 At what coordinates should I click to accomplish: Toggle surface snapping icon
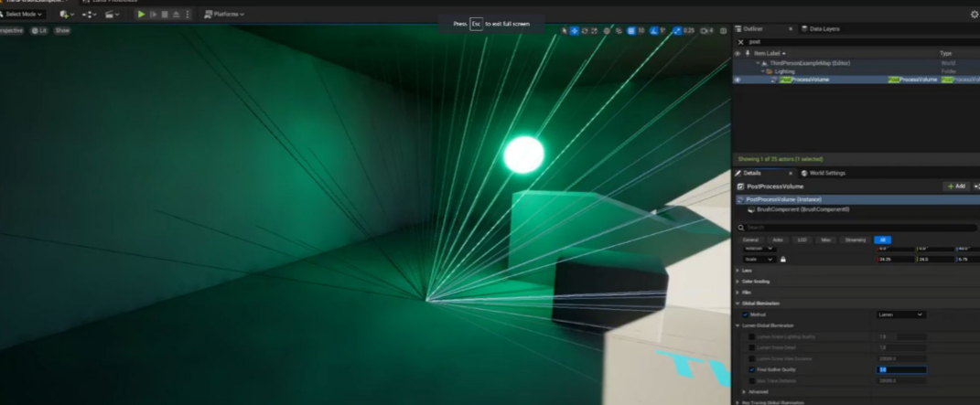[619, 30]
